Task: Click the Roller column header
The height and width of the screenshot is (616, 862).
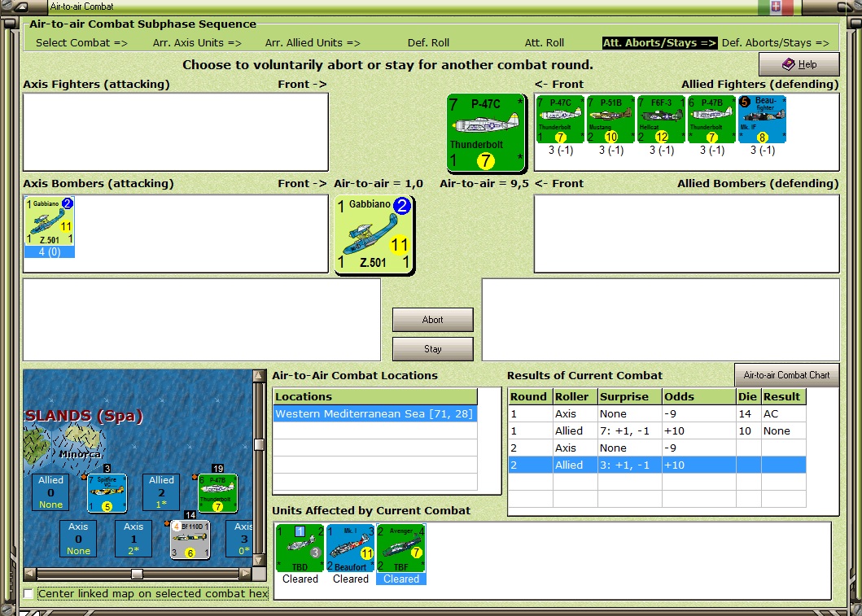Action: point(575,397)
